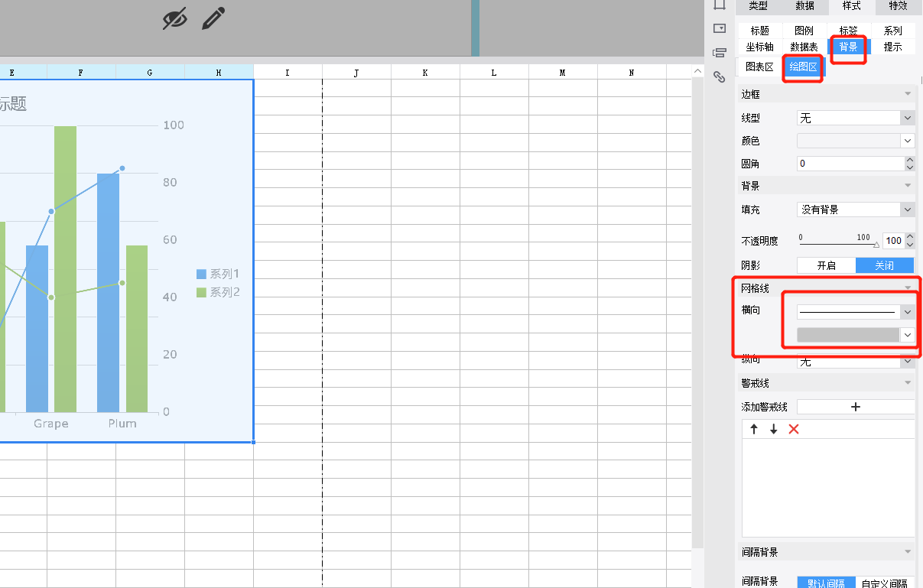Select column header K
Viewport: 923px width, 588px height.
coord(425,73)
